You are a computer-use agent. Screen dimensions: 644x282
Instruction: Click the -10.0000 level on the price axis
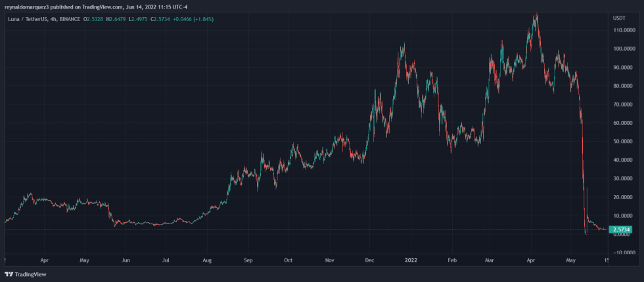[x=624, y=253]
